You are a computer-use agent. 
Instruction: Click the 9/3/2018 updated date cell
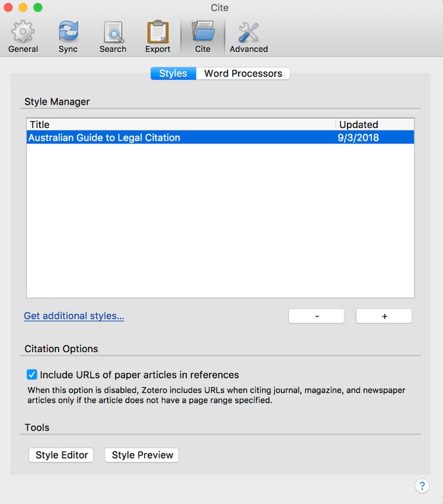(x=358, y=138)
